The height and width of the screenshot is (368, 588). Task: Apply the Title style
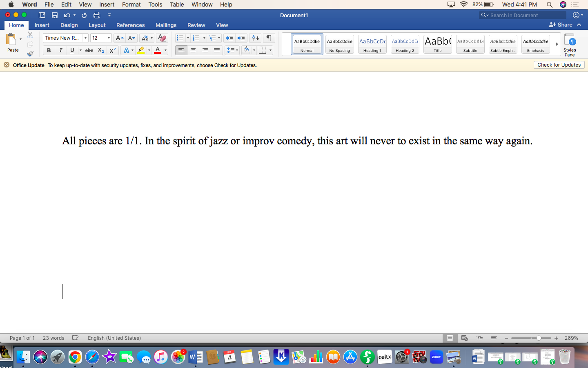point(438,44)
